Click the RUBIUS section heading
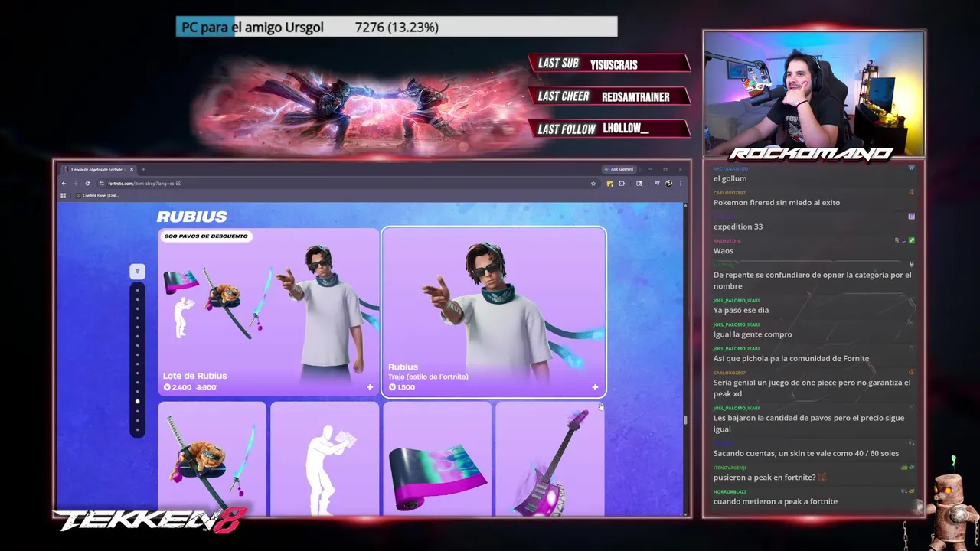 click(x=192, y=217)
